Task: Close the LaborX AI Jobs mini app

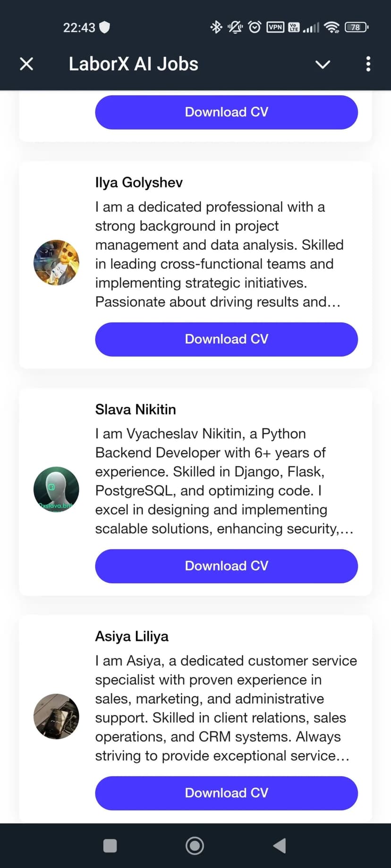Action: [x=26, y=64]
